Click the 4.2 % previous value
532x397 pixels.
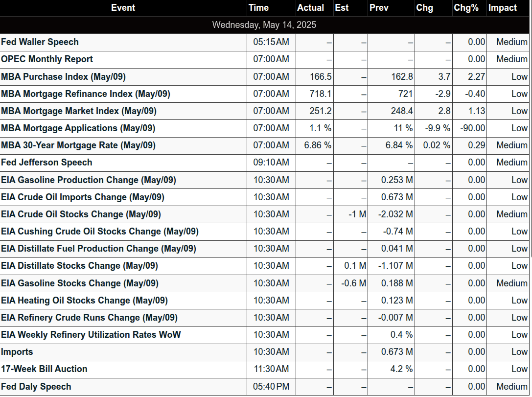[x=402, y=369]
